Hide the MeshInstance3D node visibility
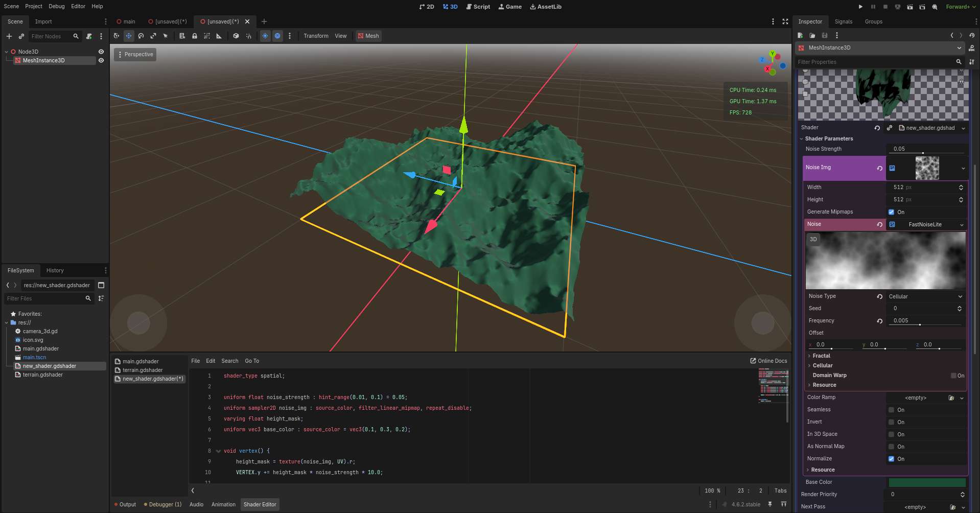The height and width of the screenshot is (513, 980). coord(101,60)
